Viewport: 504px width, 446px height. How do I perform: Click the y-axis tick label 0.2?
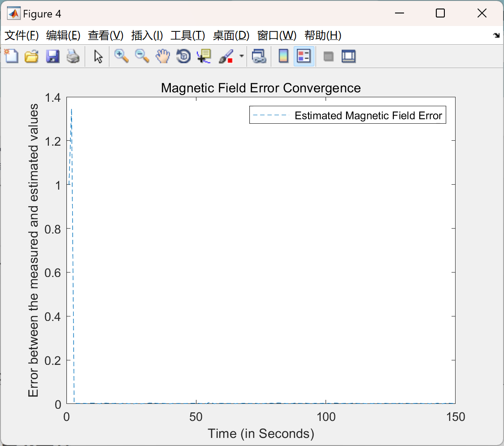(53, 360)
